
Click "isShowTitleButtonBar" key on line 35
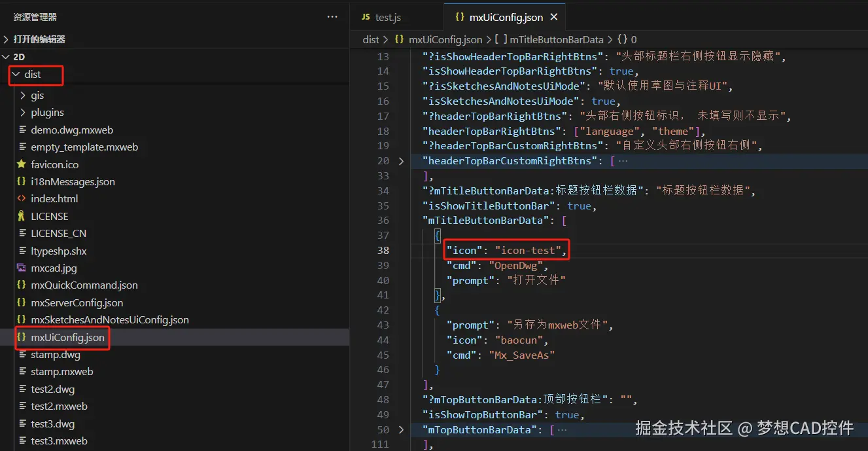(489, 206)
